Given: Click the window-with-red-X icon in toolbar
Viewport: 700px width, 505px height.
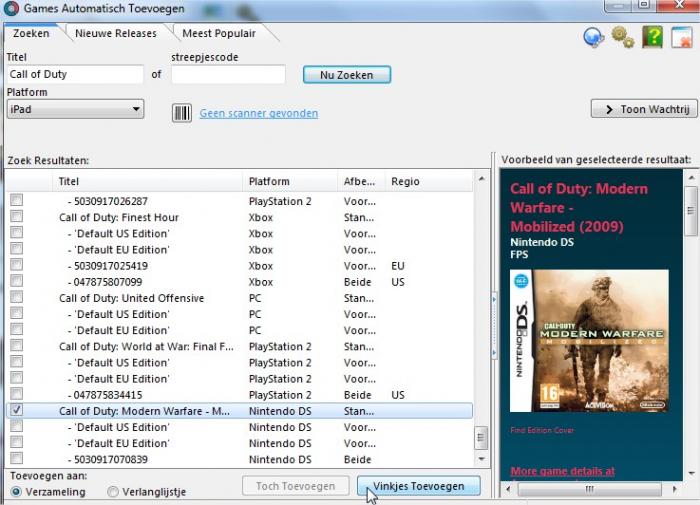Looking at the screenshot, I should click(x=682, y=38).
